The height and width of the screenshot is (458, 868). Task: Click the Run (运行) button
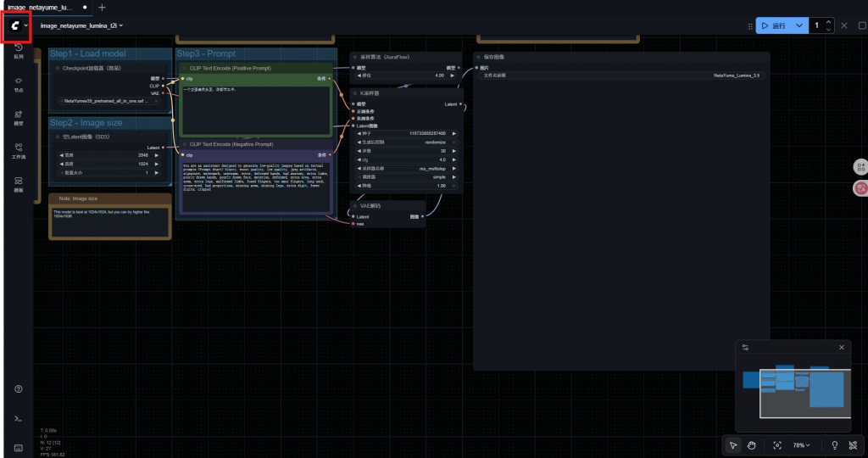(x=773, y=25)
